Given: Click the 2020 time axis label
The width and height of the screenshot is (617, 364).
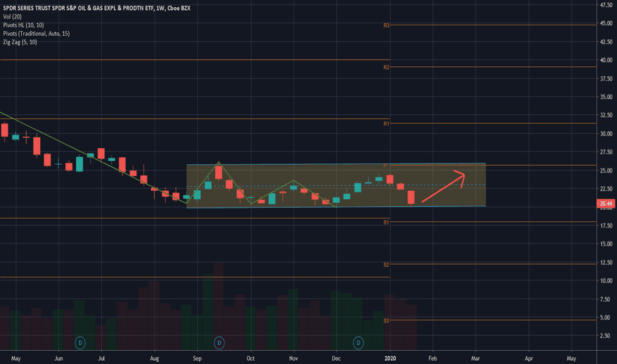Looking at the screenshot, I should click(390, 358).
